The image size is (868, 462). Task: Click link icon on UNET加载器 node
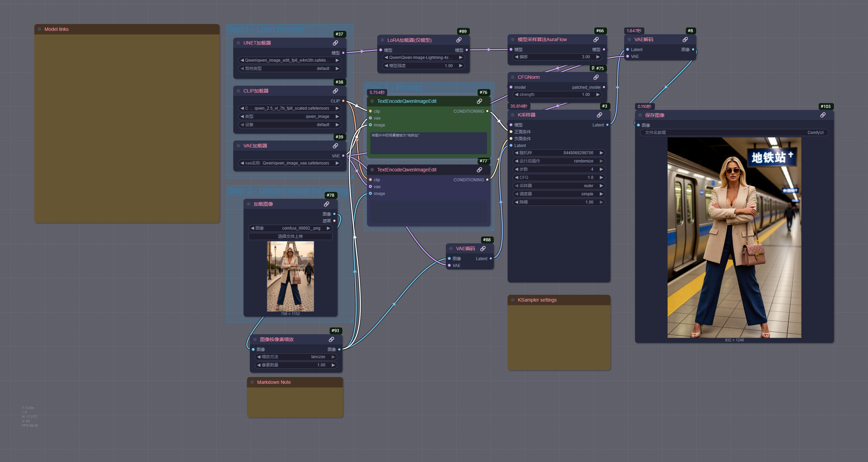[335, 43]
